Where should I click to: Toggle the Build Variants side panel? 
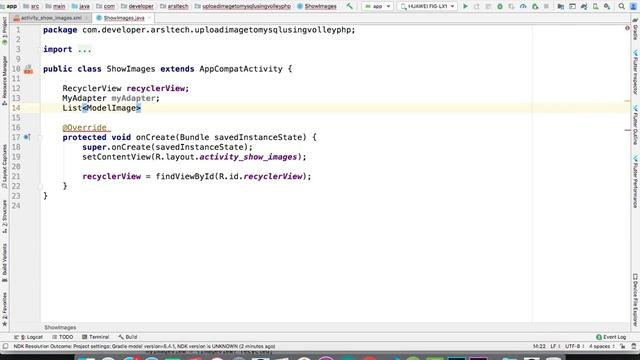pos(4,263)
